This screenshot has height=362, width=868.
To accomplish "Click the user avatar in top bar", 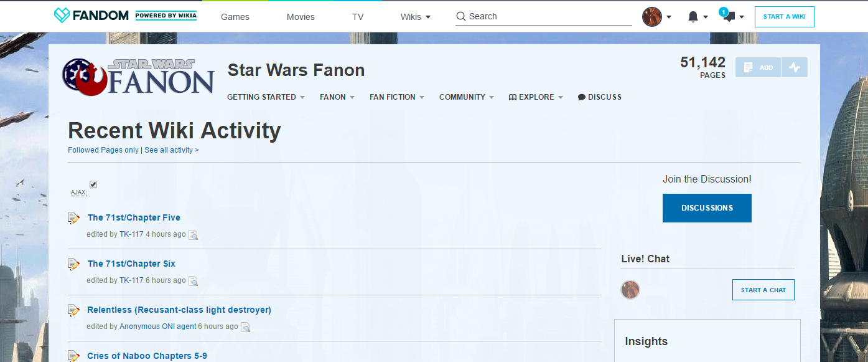I will 651,17.
